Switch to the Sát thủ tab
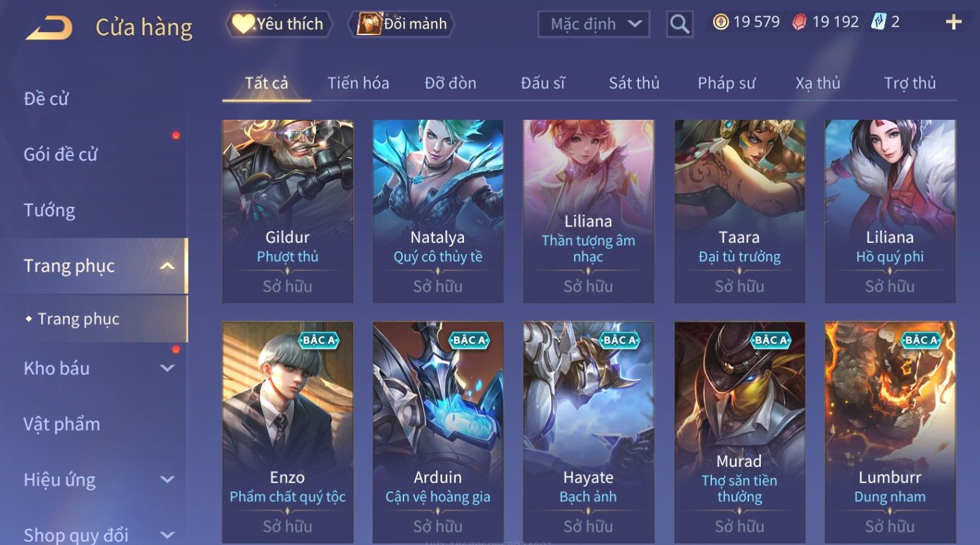Image resolution: width=980 pixels, height=545 pixels. [634, 83]
